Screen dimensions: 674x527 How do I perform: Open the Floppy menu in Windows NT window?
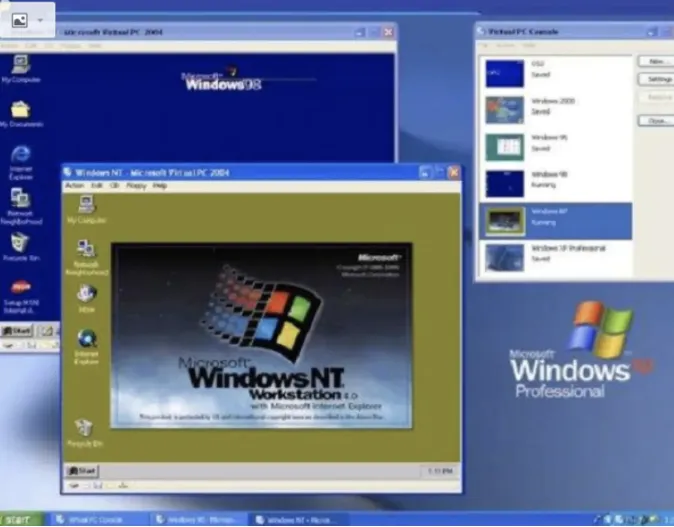click(136, 185)
